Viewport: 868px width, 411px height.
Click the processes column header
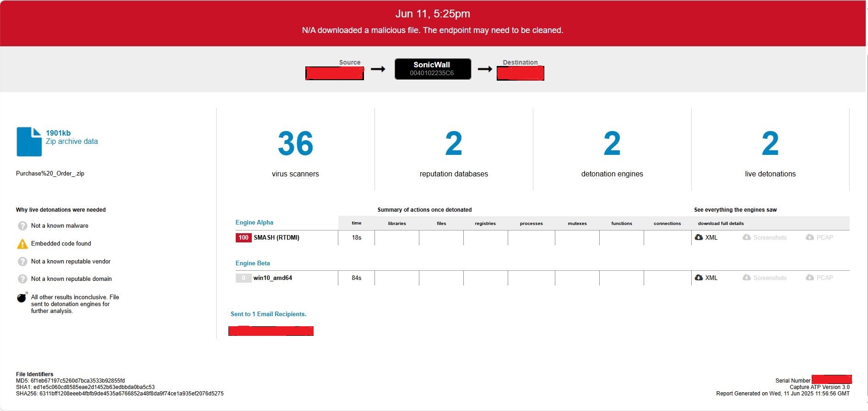click(532, 224)
